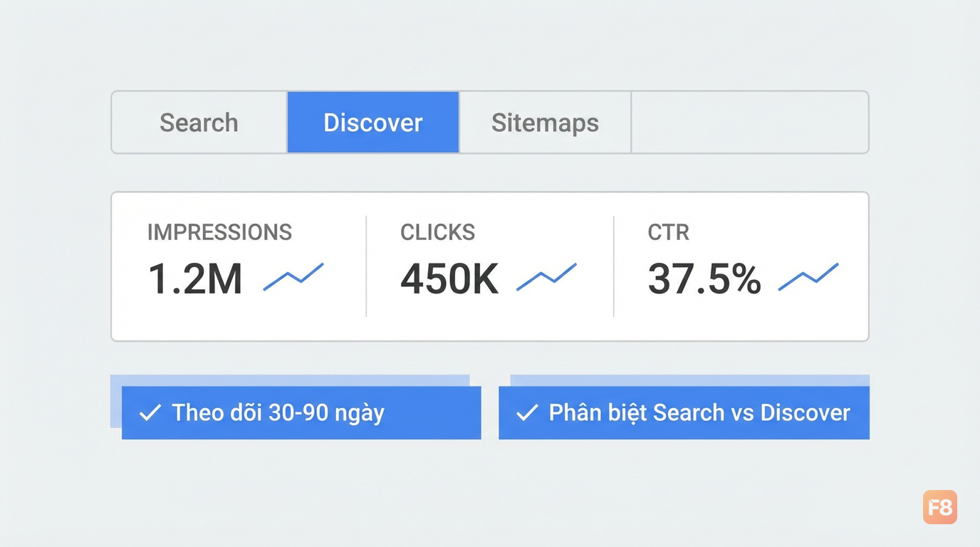The image size is (980, 547).
Task: Click checkmark beside Phân biệt Search vs Discover
Action: [x=526, y=413]
